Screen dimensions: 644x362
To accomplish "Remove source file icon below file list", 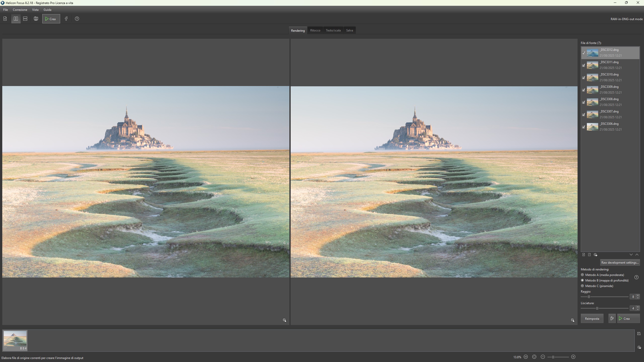I will [589, 255].
